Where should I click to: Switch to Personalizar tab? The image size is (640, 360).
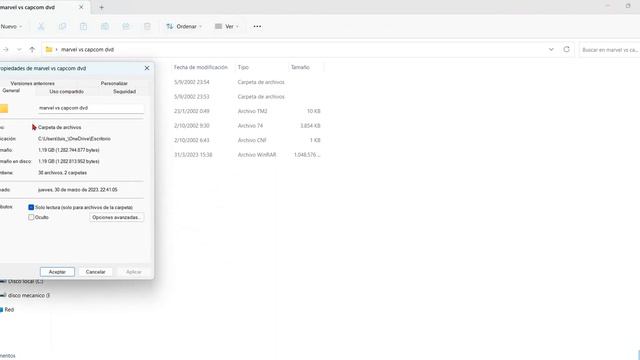(x=114, y=83)
